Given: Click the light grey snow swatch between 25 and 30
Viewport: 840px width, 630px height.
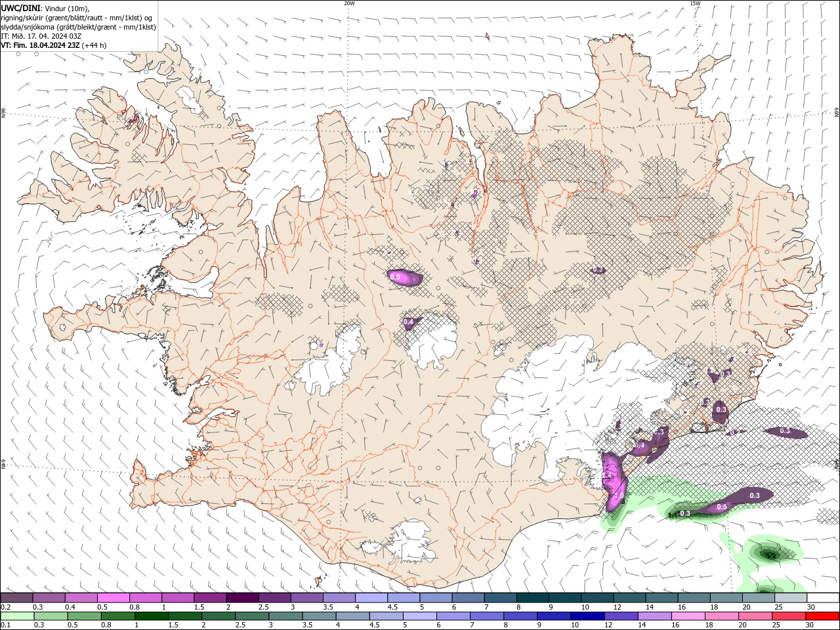Looking at the screenshot, I should coord(790,598).
